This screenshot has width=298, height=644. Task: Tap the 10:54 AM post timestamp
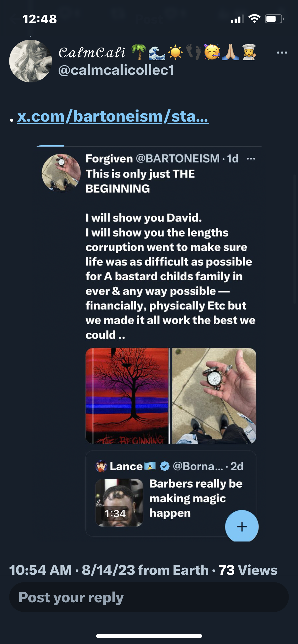pyautogui.click(x=41, y=570)
